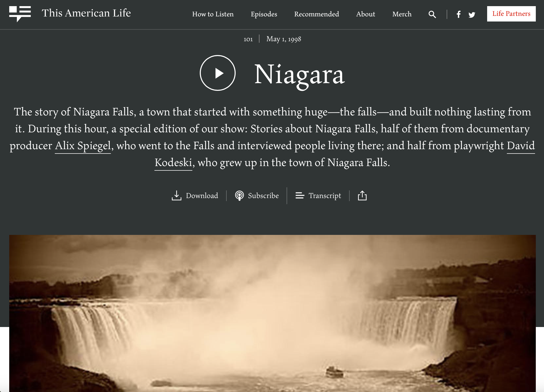Screen dimensions: 544x392
Task: Open the This American Life home title link
Action: pyautogui.click(x=86, y=13)
